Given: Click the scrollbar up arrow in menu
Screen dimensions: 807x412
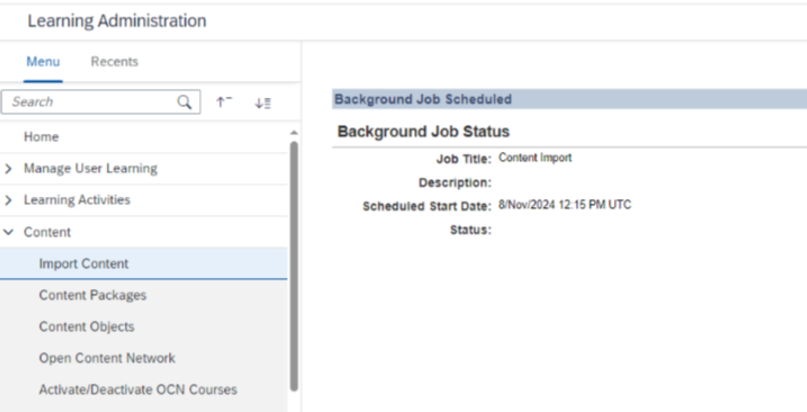Looking at the screenshot, I should (x=294, y=133).
